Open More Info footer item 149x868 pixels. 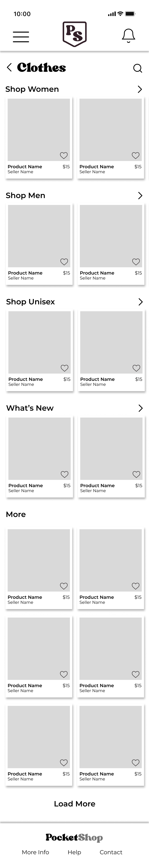tap(35, 852)
